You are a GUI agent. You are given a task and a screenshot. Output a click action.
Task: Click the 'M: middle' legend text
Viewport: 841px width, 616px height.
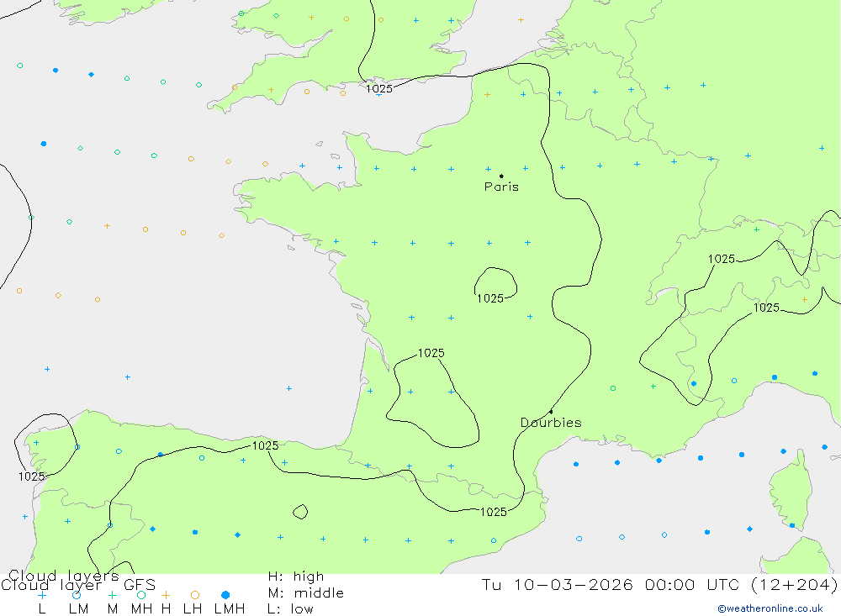click(x=305, y=593)
